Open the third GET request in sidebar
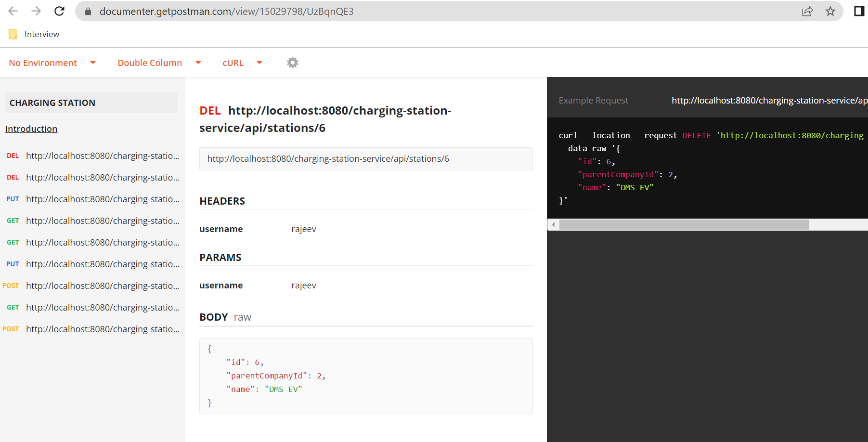Viewport: 868px width, 442px height. tap(92, 307)
